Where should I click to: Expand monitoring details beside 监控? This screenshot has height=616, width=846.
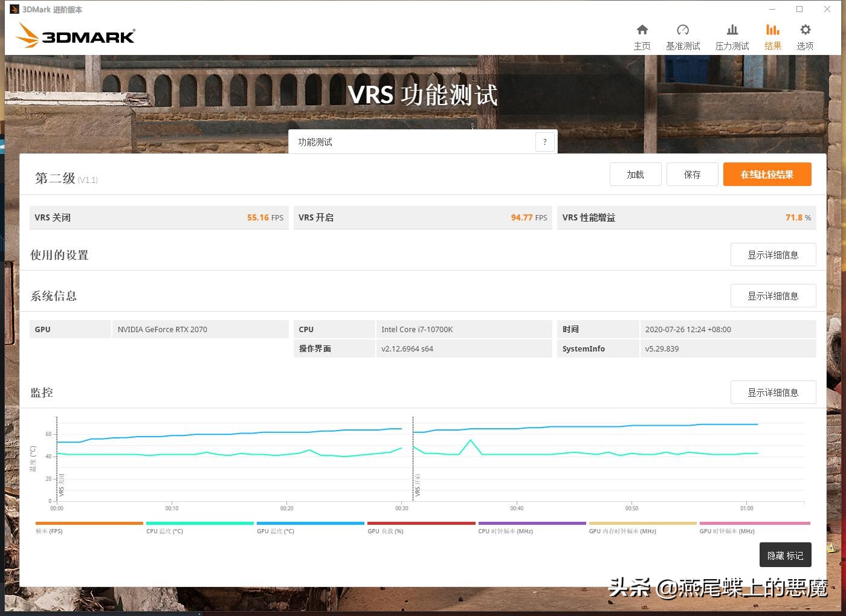coord(773,392)
